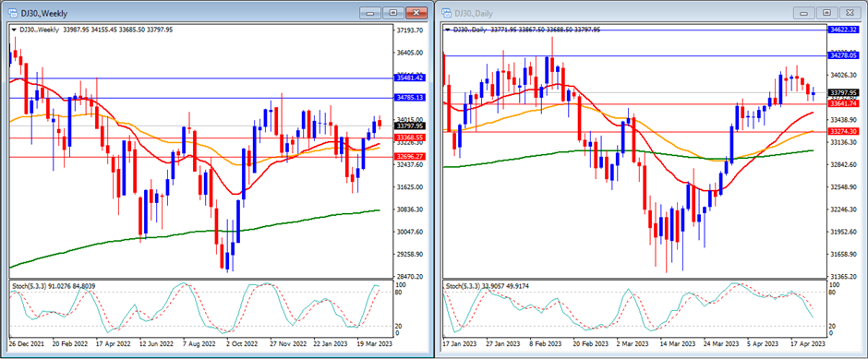This screenshot has width=868, height=359.
Task: Select the DJ30.,Weekly title bar
Action: click(x=216, y=12)
